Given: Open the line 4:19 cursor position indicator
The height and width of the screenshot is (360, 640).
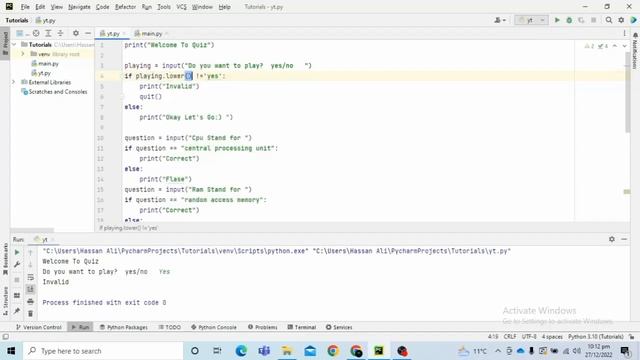Looking at the screenshot, I should [493, 337].
